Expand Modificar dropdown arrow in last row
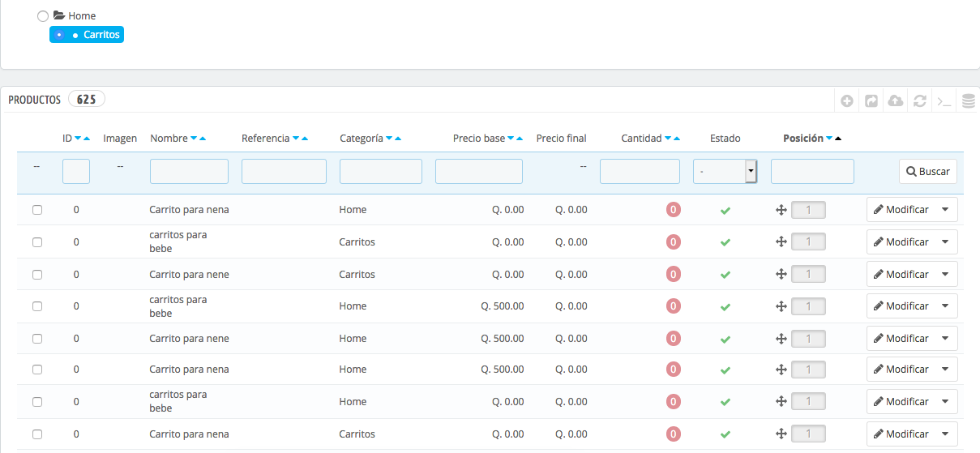 click(x=945, y=434)
